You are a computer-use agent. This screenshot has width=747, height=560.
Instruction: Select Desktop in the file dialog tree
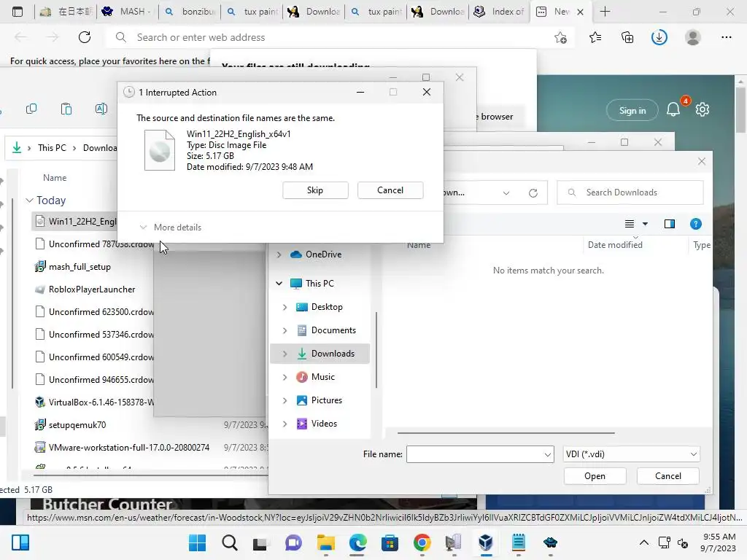[x=326, y=307]
